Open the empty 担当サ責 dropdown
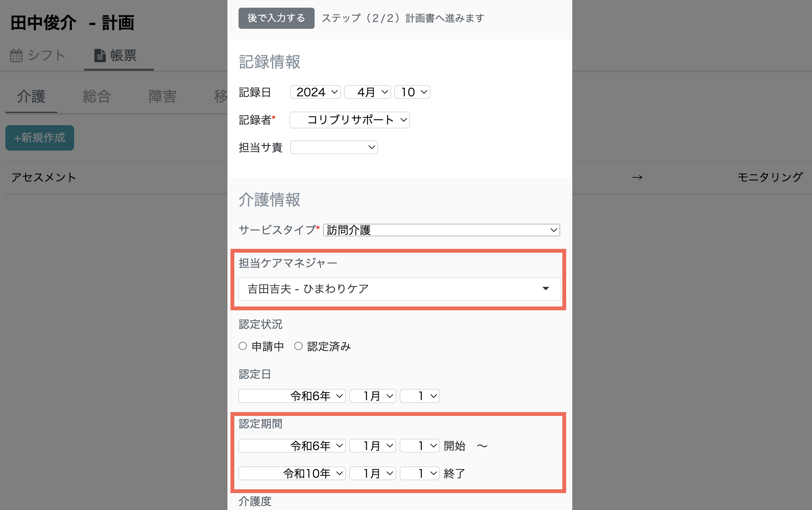The width and height of the screenshot is (812, 510). pos(334,147)
